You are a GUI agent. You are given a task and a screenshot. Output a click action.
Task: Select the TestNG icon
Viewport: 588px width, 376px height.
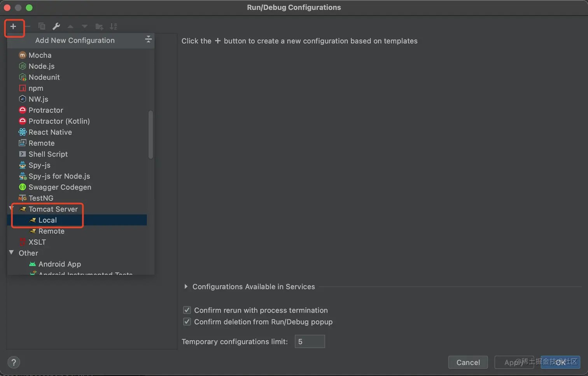pyautogui.click(x=23, y=198)
